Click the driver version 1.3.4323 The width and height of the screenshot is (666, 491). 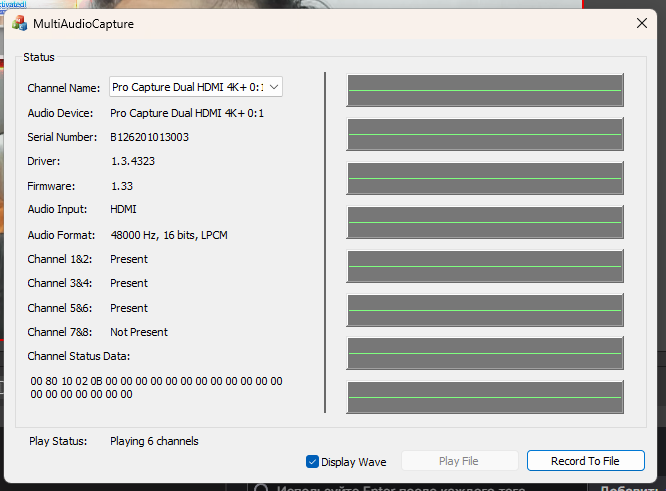click(x=133, y=161)
